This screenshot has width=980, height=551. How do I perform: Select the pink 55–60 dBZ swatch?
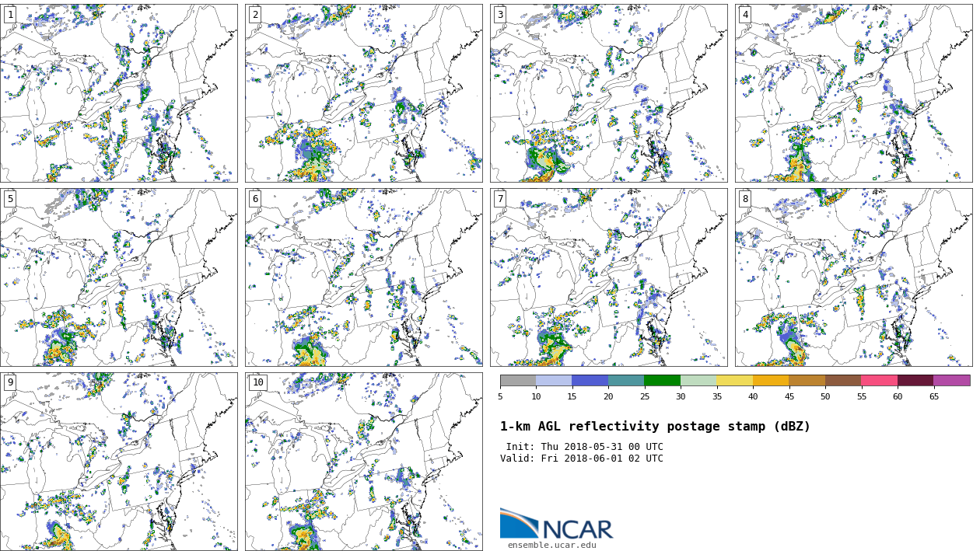tap(879, 381)
